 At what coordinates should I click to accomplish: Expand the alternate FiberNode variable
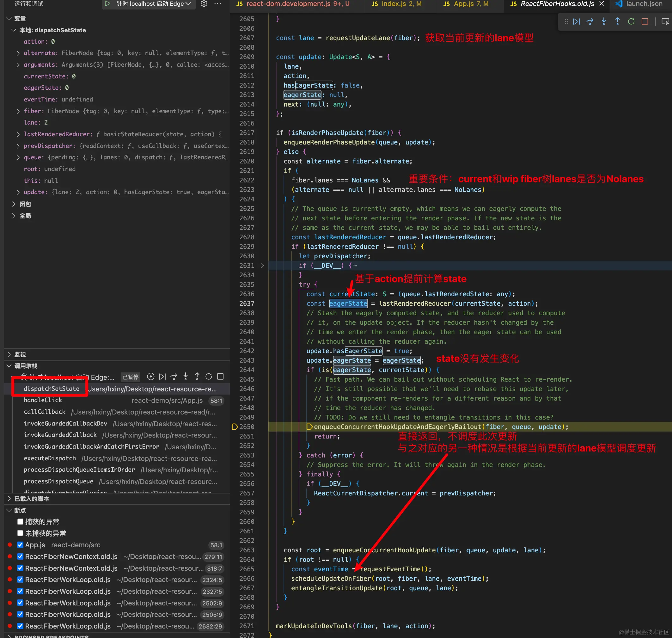point(18,53)
